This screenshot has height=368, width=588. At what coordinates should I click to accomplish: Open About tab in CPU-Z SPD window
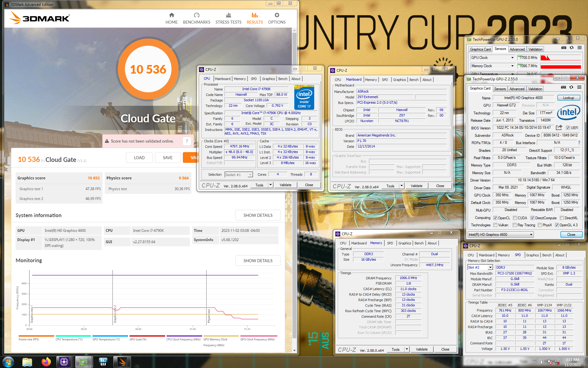(x=560, y=255)
